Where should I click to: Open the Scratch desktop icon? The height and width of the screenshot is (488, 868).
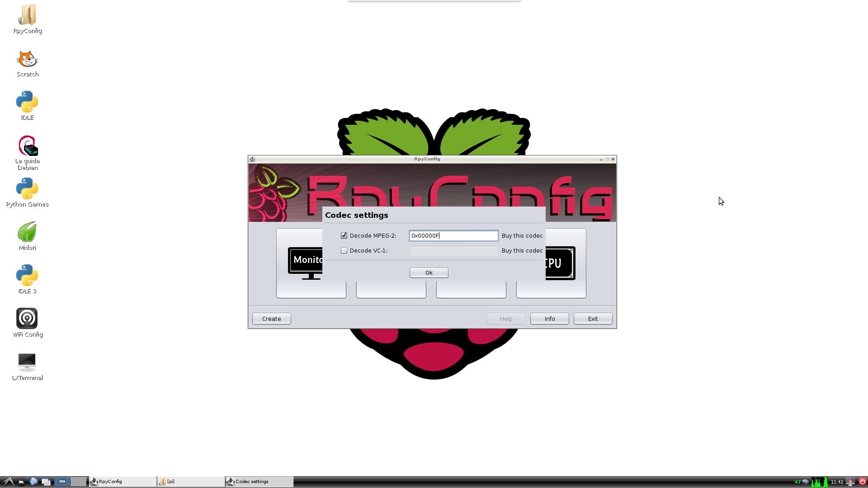(x=27, y=60)
